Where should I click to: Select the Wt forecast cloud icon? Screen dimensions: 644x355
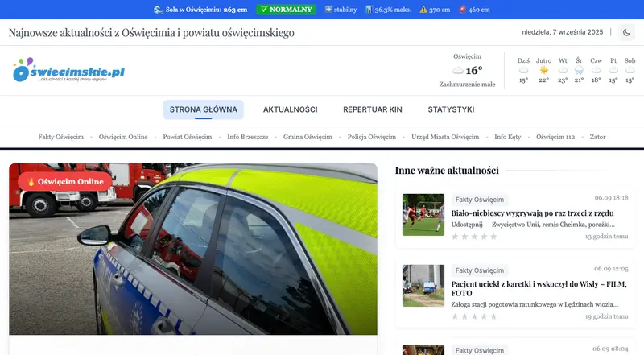(563, 70)
